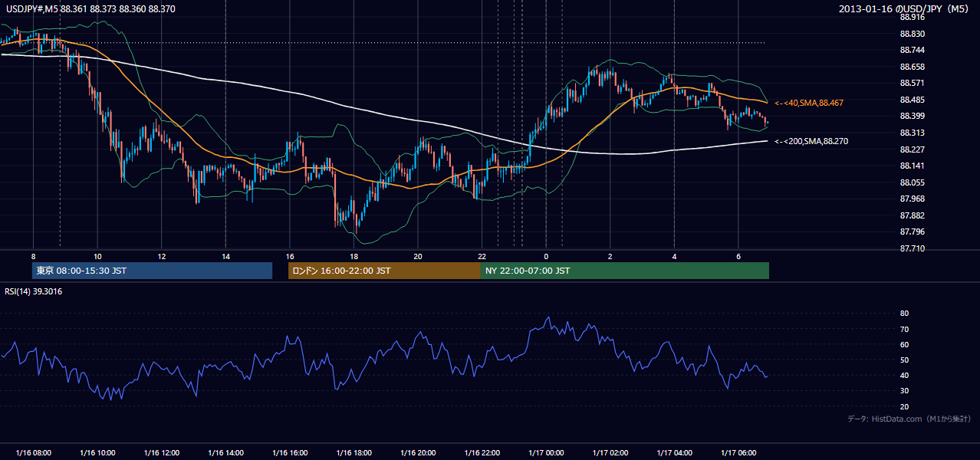This screenshot has height=460, width=980.
Task: Click hour label 22 under price chart
Action: 482,256
